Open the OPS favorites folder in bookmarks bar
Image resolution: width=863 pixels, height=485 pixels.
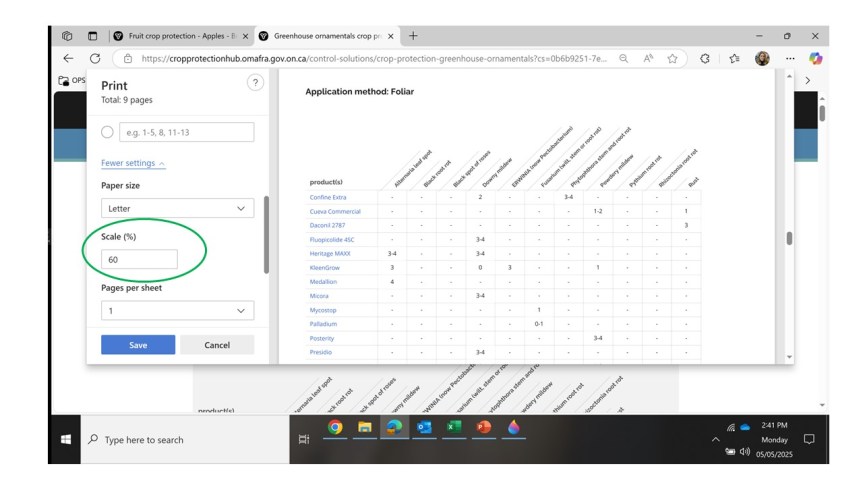point(72,80)
